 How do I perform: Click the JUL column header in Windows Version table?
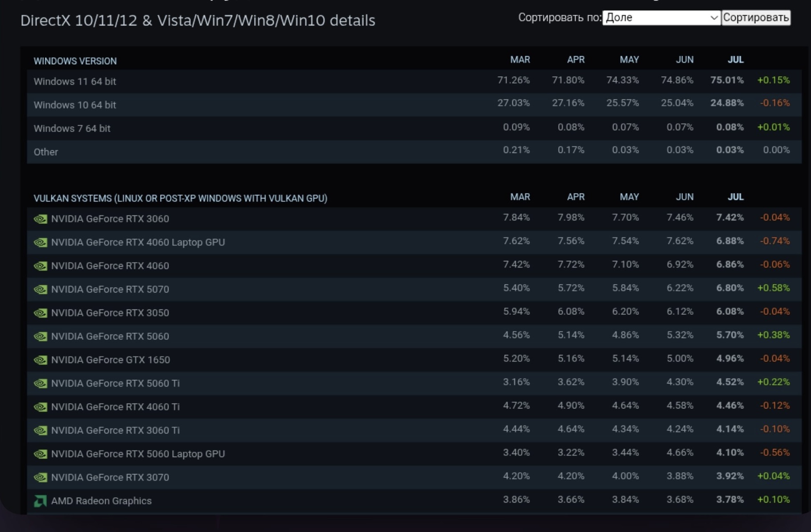click(x=736, y=60)
